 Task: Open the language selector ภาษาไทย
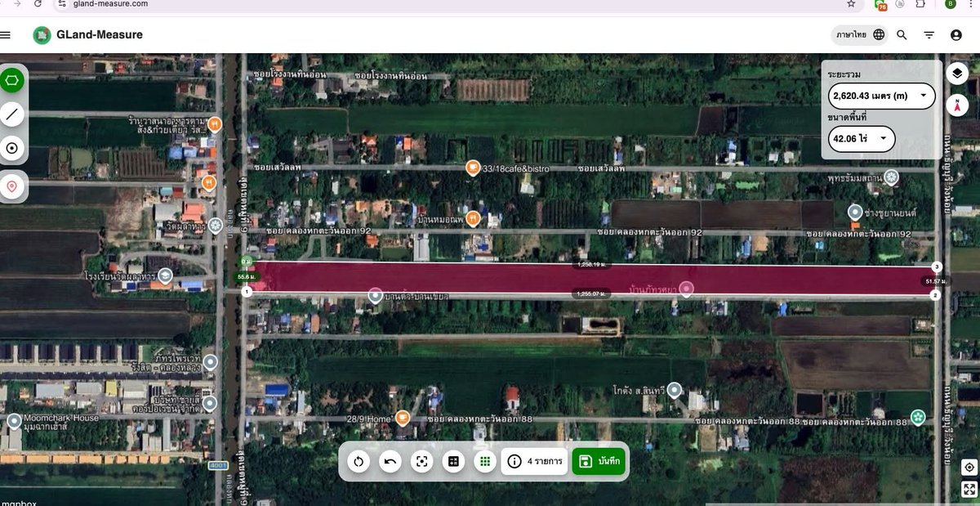click(x=859, y=35)
